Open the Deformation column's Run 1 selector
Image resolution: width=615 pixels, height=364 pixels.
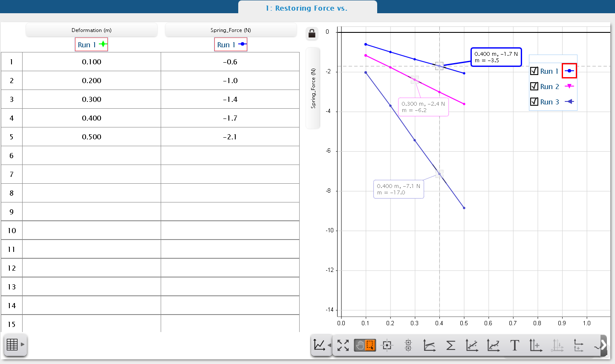pyautogui.click(x=91, y=44)
